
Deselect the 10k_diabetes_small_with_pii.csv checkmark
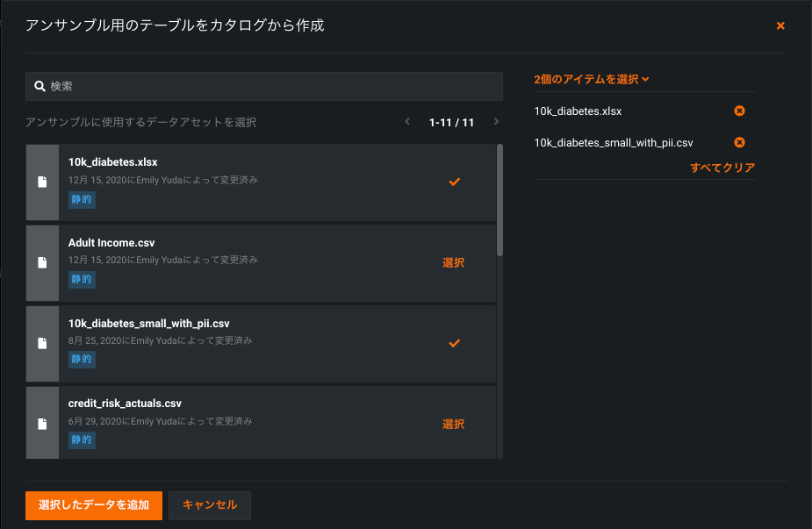pyautogui.click(x=454, y=343)
